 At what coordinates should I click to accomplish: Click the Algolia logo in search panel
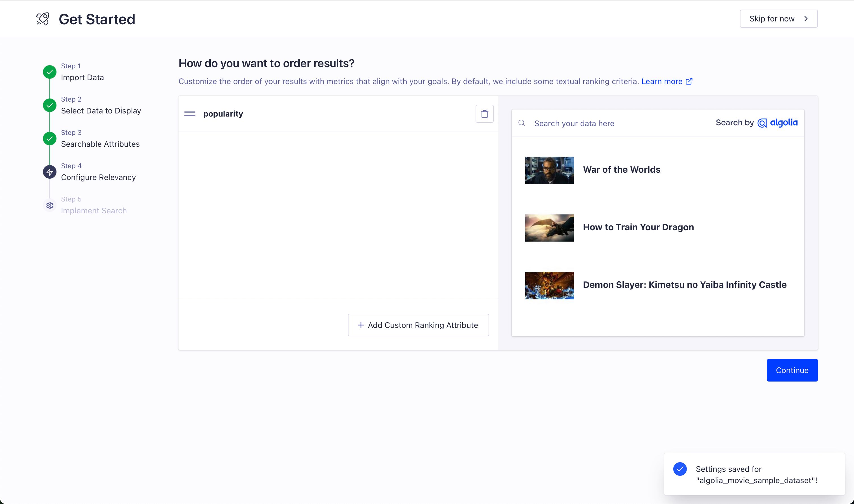click(x=777, y=122)
